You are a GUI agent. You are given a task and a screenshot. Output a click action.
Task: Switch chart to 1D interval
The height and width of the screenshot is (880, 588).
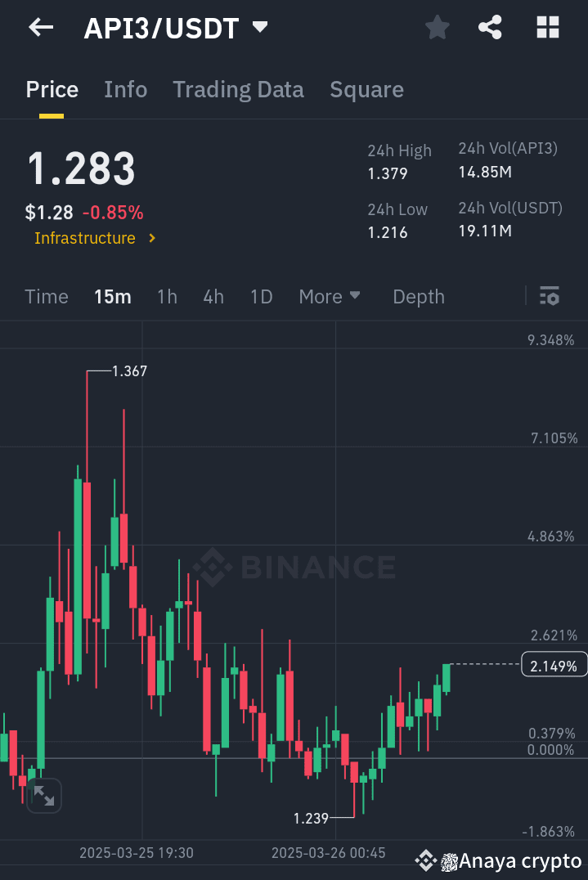coord(261,297)
